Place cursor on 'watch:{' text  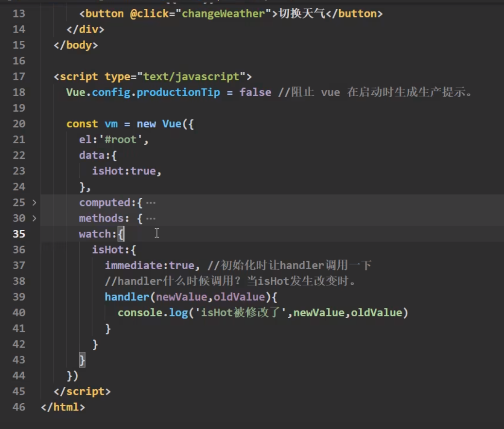102,234
